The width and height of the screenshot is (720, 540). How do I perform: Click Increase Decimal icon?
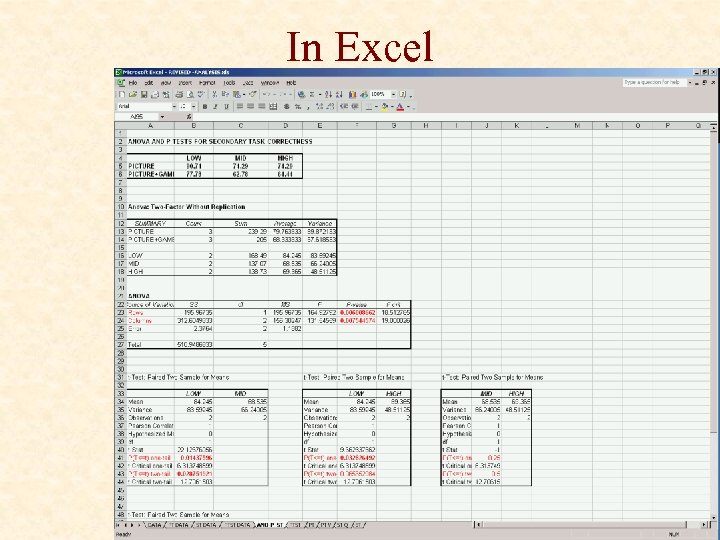[320, 107]
